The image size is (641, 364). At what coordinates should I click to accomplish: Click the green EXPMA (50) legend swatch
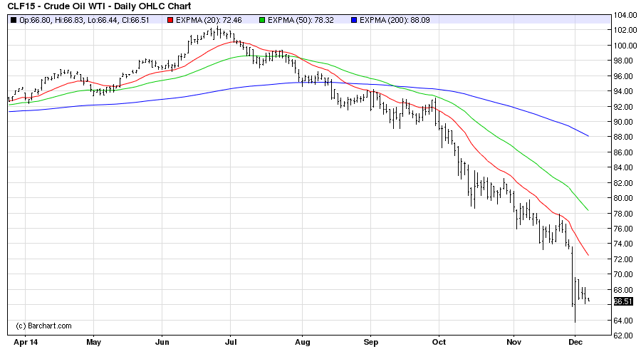click(262, 20)
